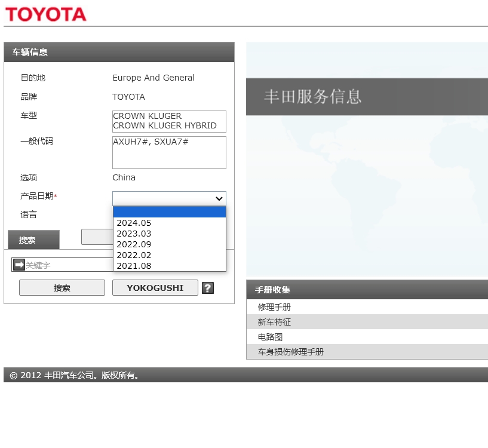Click the TOYOTA logo
Viewport: 488px width, 448px height.
click(45, 14)
